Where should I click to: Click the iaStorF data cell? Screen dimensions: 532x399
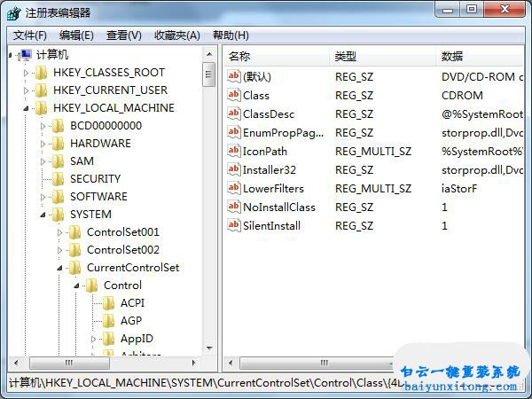point(459,188)
